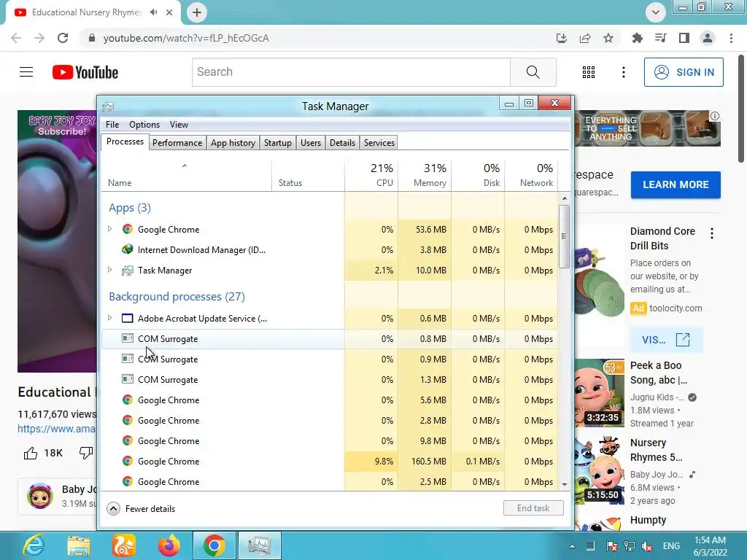Switch to the Users tab
Image resolution: width=747 pixels, height=560 pixels.
pos(311,143)
